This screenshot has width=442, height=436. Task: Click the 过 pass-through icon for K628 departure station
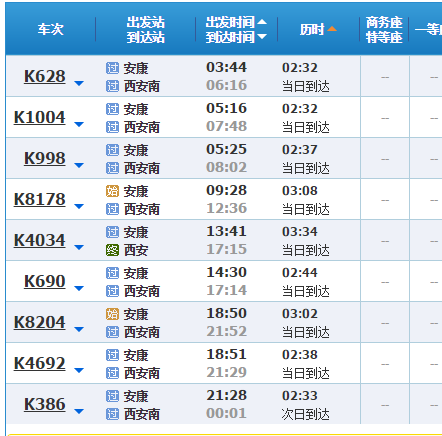pos(112,68)
